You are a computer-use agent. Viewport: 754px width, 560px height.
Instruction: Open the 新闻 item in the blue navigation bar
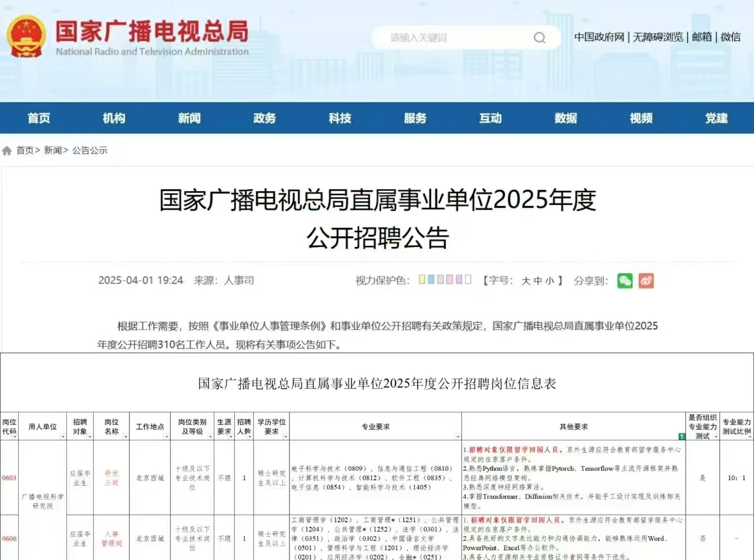189,118
